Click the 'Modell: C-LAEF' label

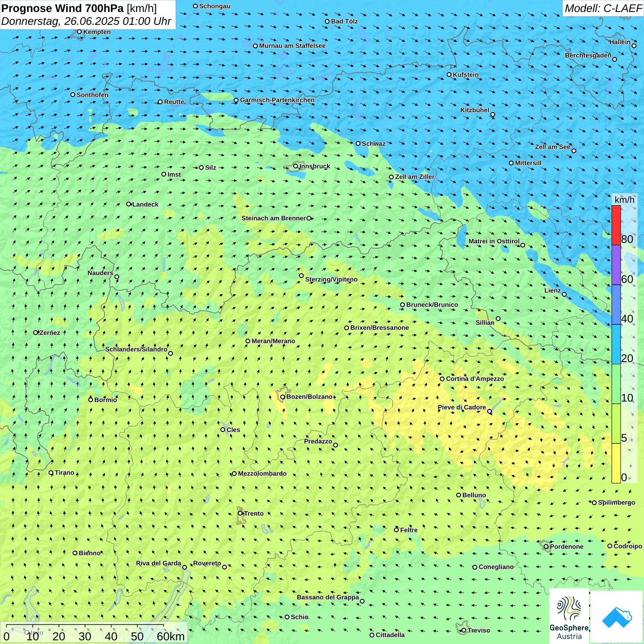click(603, 8)
